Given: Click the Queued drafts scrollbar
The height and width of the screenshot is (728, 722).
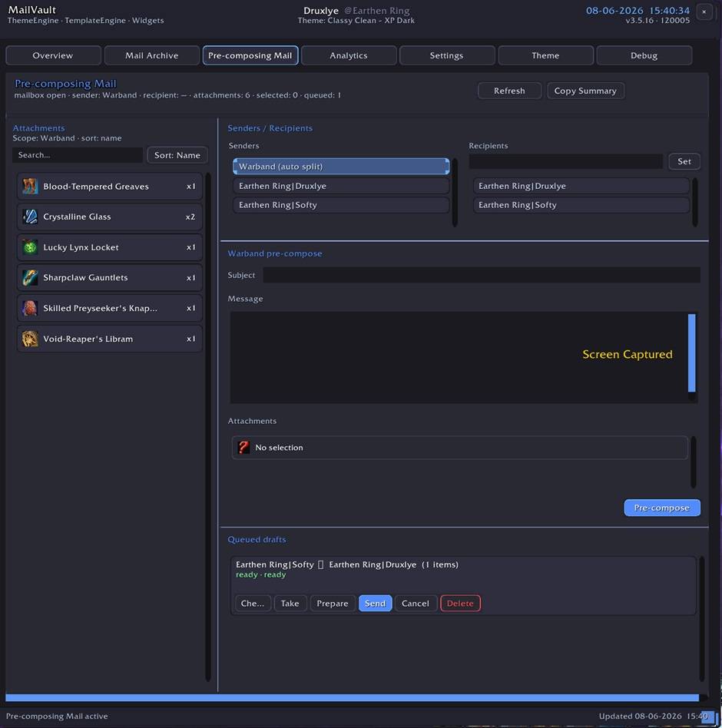Looking at the screenshot, I should 702,618.
